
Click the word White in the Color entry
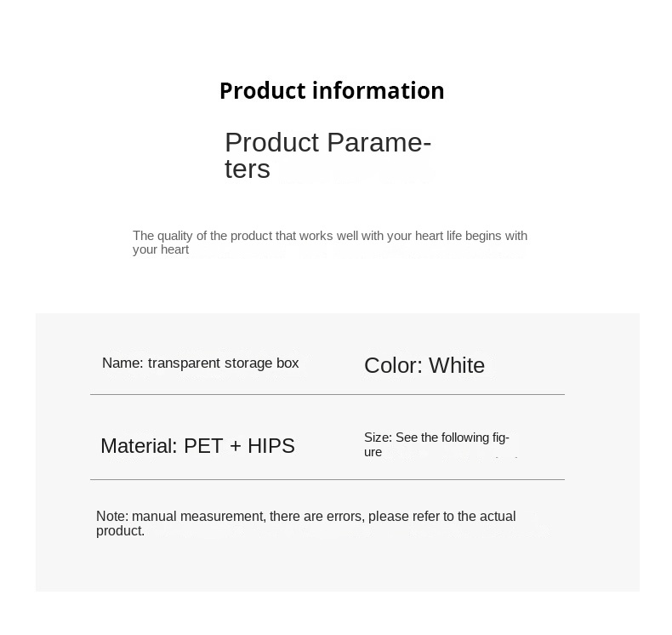tap(457, 366)
